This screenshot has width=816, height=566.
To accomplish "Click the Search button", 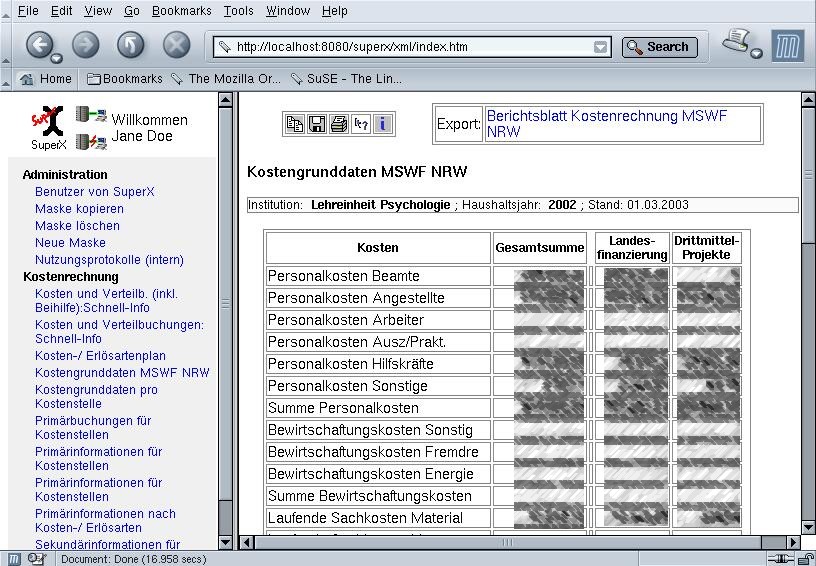I will point(659,47).
